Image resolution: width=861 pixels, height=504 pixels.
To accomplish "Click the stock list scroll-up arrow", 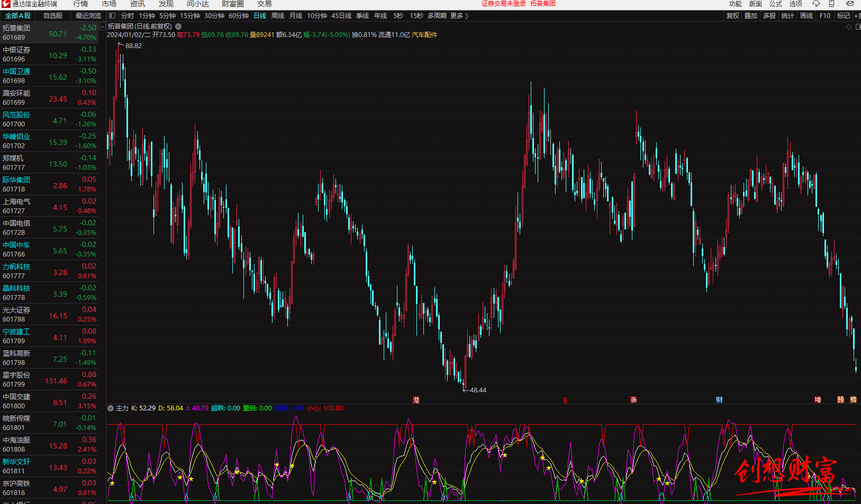I will tap(103, 26).
